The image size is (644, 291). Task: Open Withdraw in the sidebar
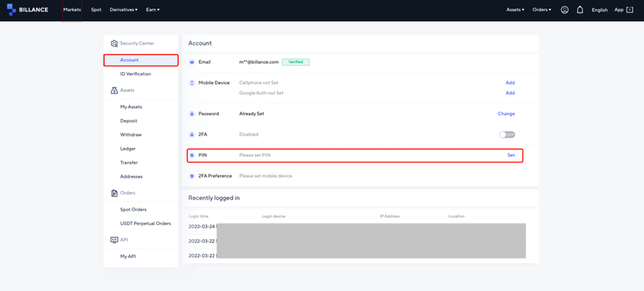point(131,135)
